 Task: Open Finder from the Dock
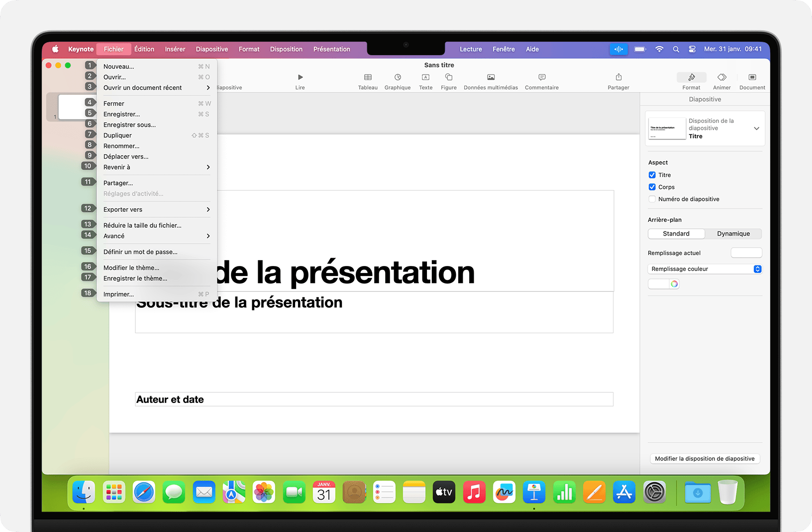click(84, 493)
